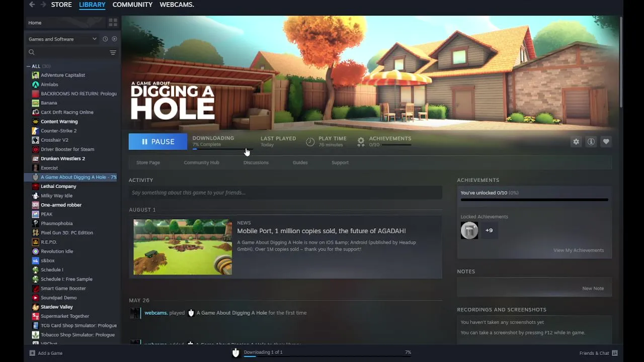The height and width of the screenshot is (362, 644).
Task: Select One-armed robber game icon
Action: 35,205
